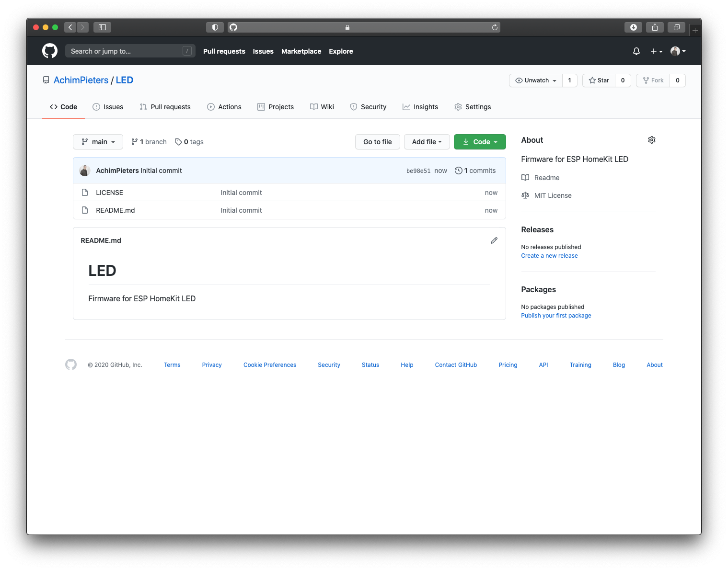
Task: Switch to the Issues tab
Action: pyautogui.click(x=108, y=107)
